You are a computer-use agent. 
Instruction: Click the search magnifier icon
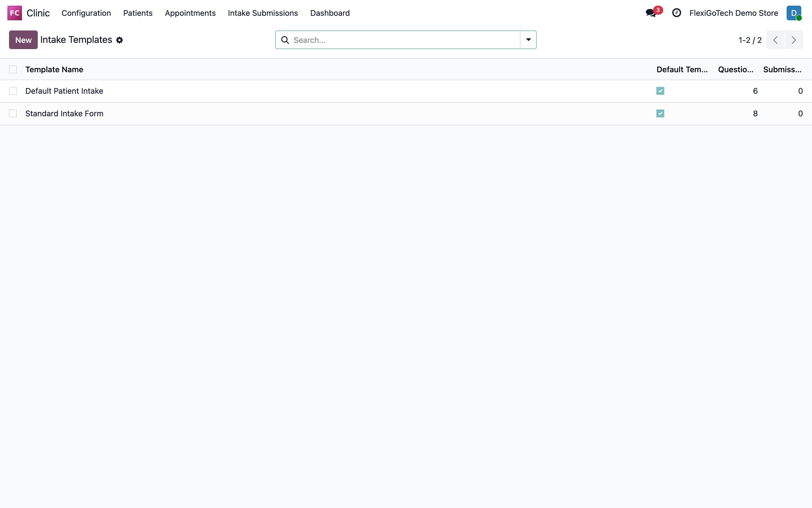pyautogui.click(x=285, y=40)
